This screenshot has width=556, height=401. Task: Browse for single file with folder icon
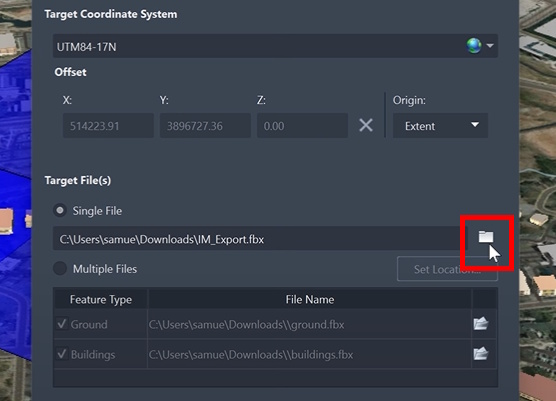pyautogui.click(x=486, y=236)
